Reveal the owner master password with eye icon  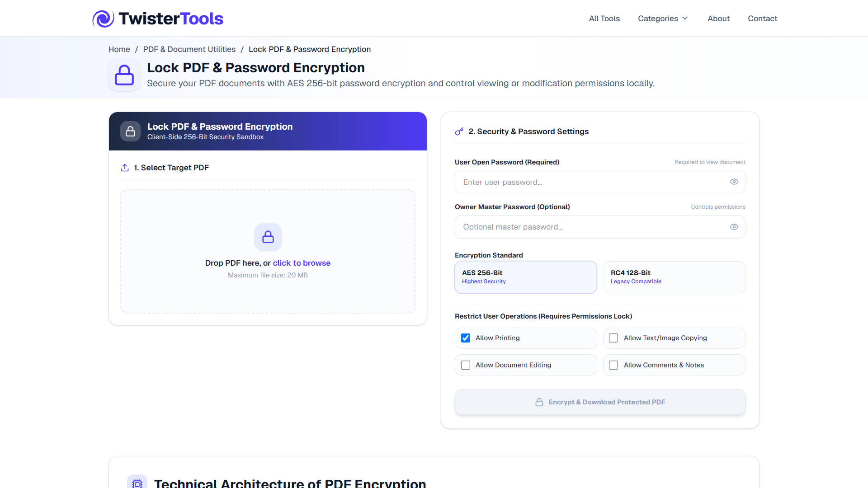click(x=734, y=227)
